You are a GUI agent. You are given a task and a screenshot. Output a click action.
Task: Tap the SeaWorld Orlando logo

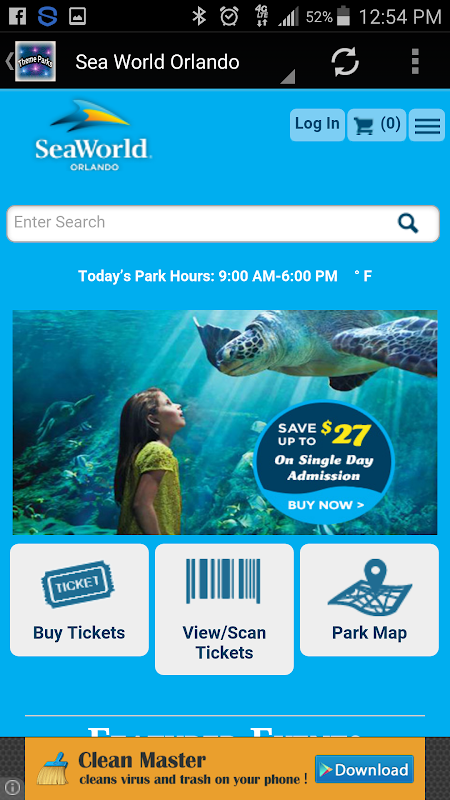(x=92, y=136)
